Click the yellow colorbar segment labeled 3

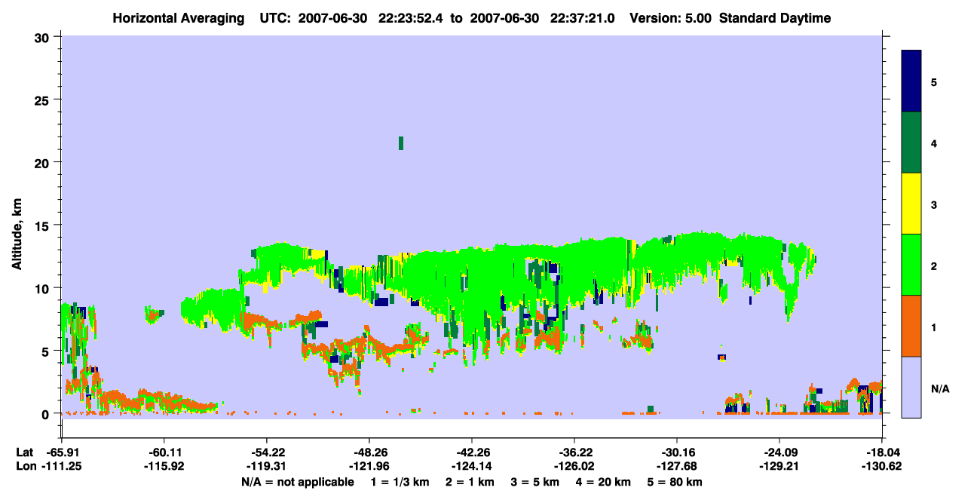pyautogui.click(x=911, y=204)
